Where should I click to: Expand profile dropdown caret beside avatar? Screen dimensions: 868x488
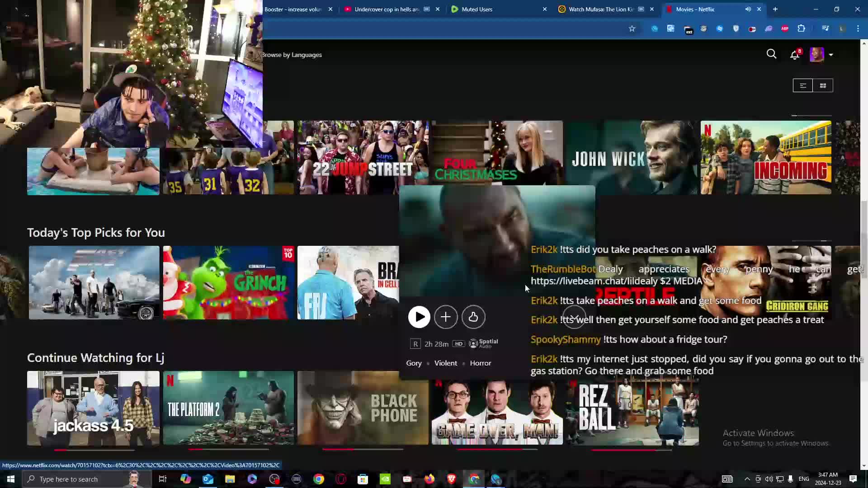831,55
